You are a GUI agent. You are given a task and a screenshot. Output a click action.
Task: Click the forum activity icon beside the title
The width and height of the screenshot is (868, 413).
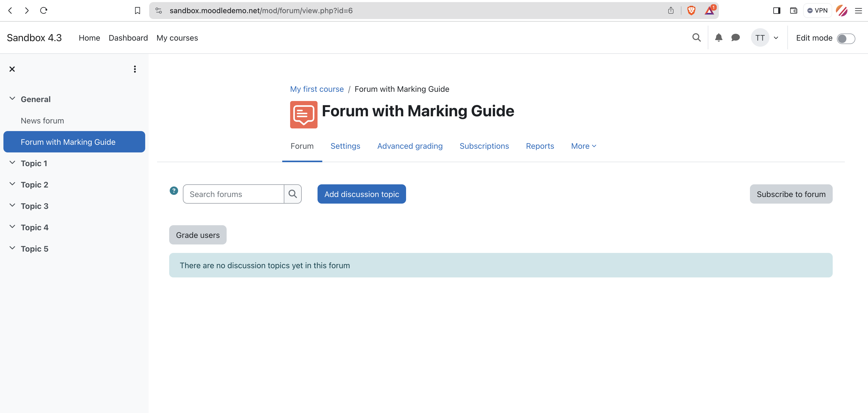(304, 115)
